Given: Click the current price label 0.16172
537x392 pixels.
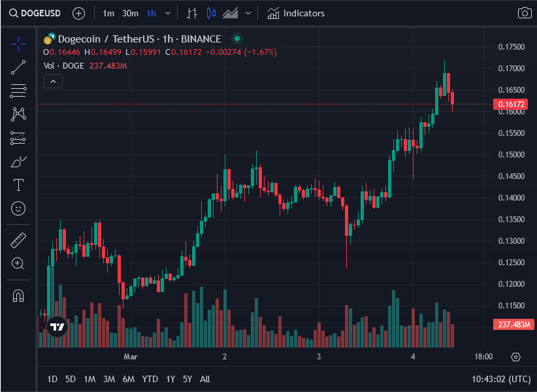Looking at the screenshot, I should [510, 104].
